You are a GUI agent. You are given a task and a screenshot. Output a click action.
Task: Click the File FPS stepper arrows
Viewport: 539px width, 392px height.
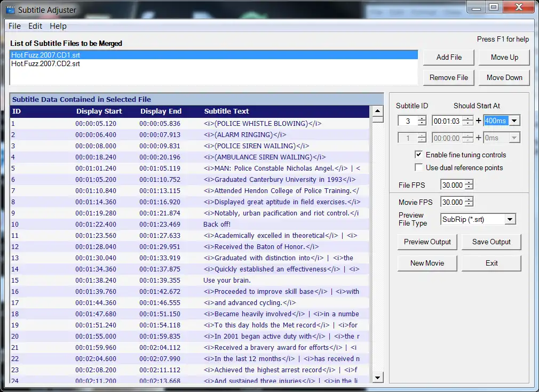coord(469,185)
